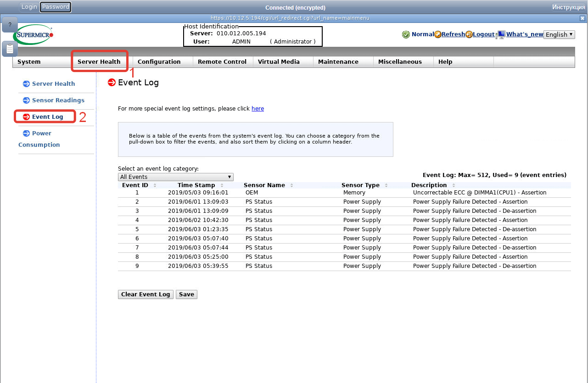This screenshot has width=588, height=383.
Task: Click the Refresh icon in header
Action: 437,34
